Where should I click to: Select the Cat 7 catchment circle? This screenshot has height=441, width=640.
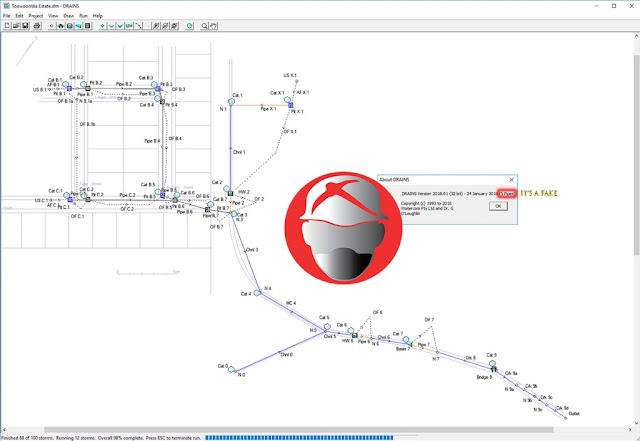(406, 339)
